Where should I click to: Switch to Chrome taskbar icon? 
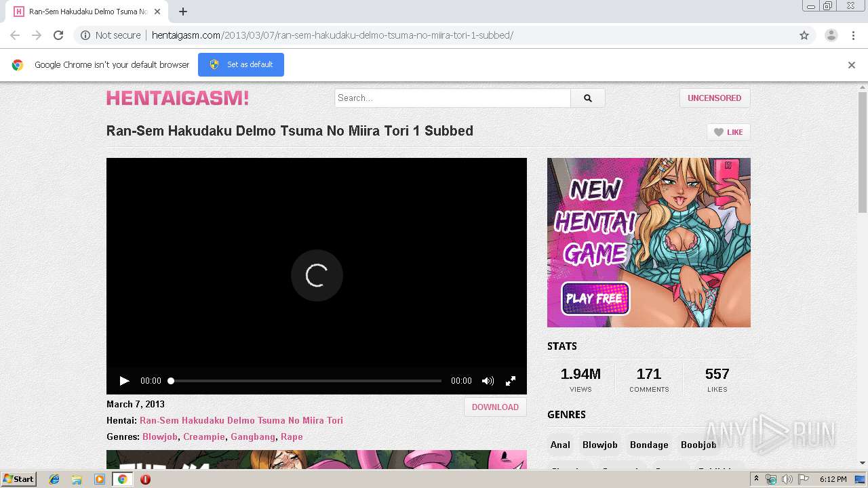(122, 479)
